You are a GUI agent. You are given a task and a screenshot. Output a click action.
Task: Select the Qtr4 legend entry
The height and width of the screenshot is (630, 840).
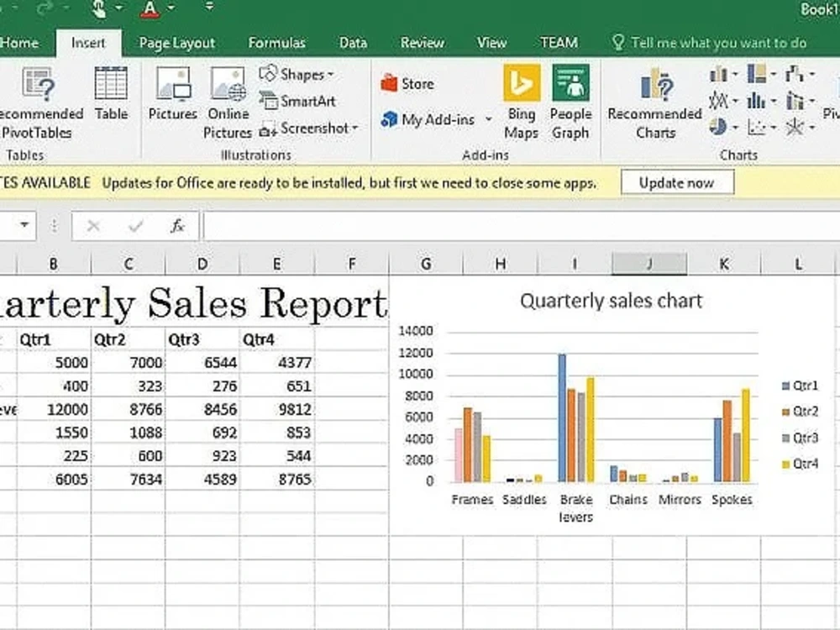800,464
